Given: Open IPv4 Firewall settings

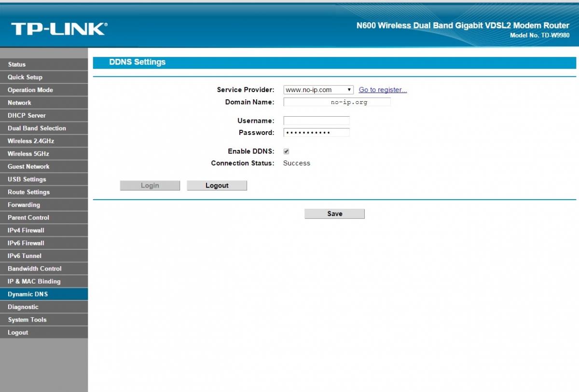Looking at the screenshot, I should tap(44, 230).
